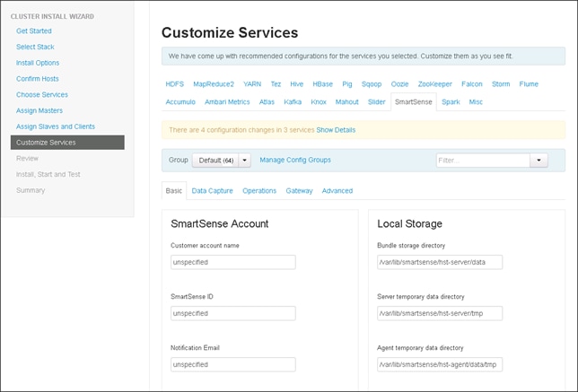Click Summary step in sidebar
The width and height of the screenshot is (578, 392).
click(31, 190)
